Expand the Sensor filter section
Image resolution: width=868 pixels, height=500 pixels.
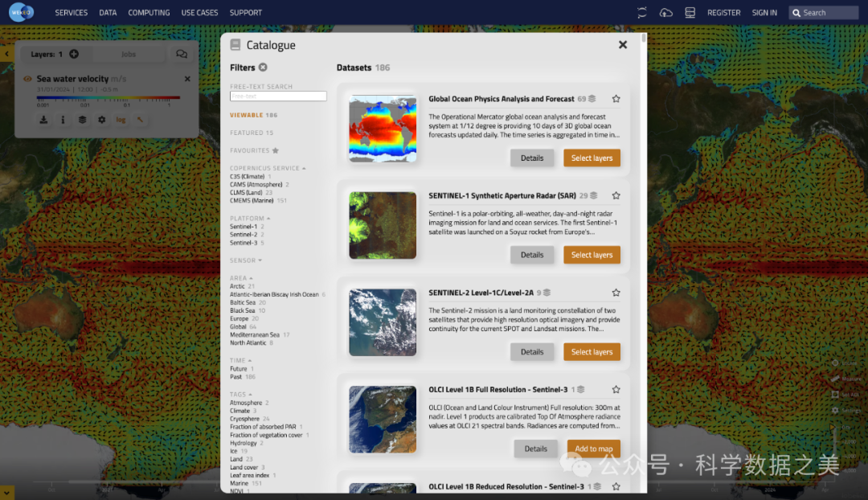click(245, 260)
